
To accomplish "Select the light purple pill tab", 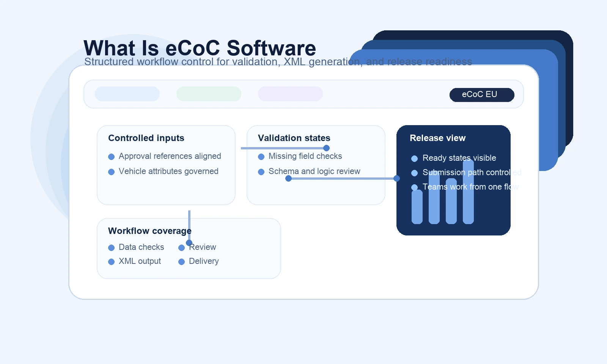I will 290,94.
